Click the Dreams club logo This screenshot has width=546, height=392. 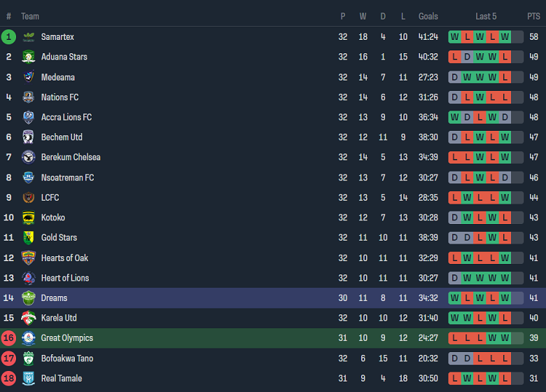29,298
